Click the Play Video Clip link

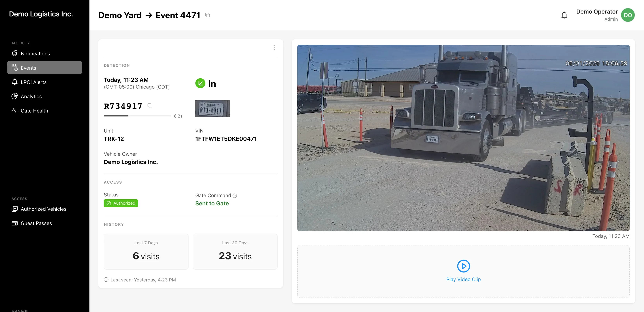(463, 279)
